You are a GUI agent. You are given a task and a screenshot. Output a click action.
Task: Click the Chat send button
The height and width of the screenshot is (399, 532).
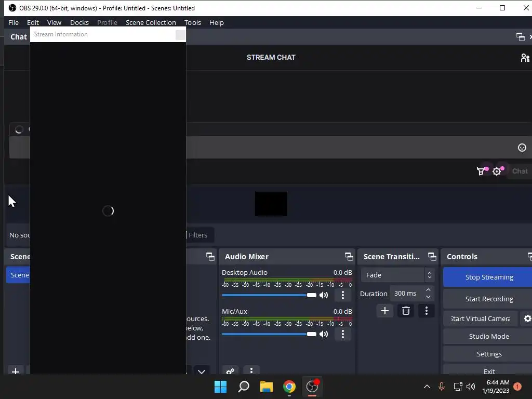(x=520, y=171)
